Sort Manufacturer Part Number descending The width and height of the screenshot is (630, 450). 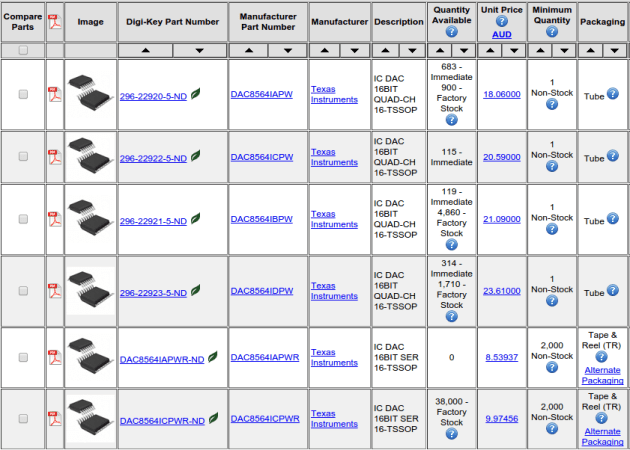point(286,50)
